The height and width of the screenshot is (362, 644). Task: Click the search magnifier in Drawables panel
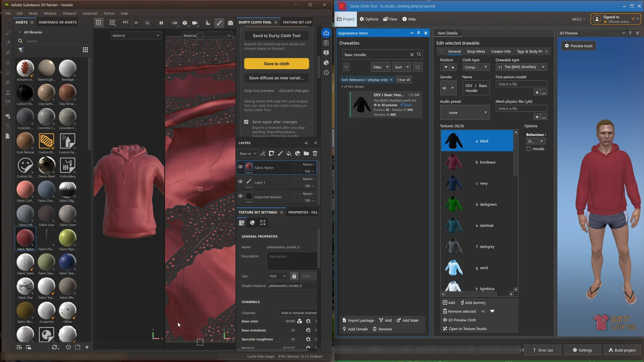point(419,54)
